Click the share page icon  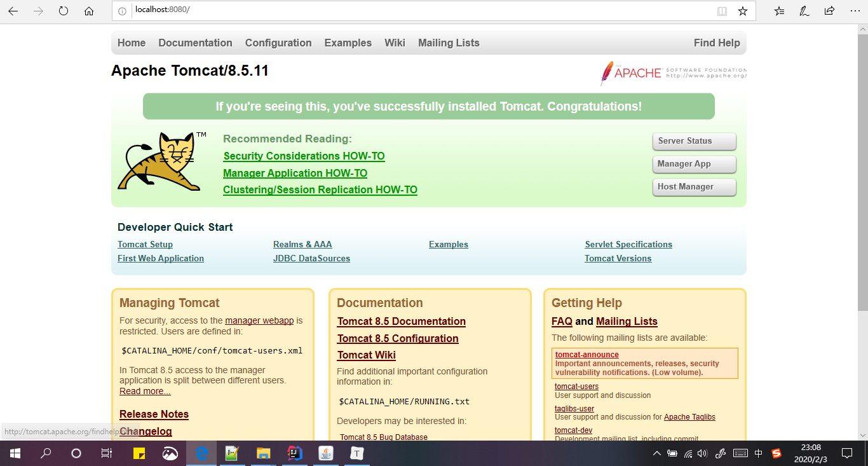829,11
